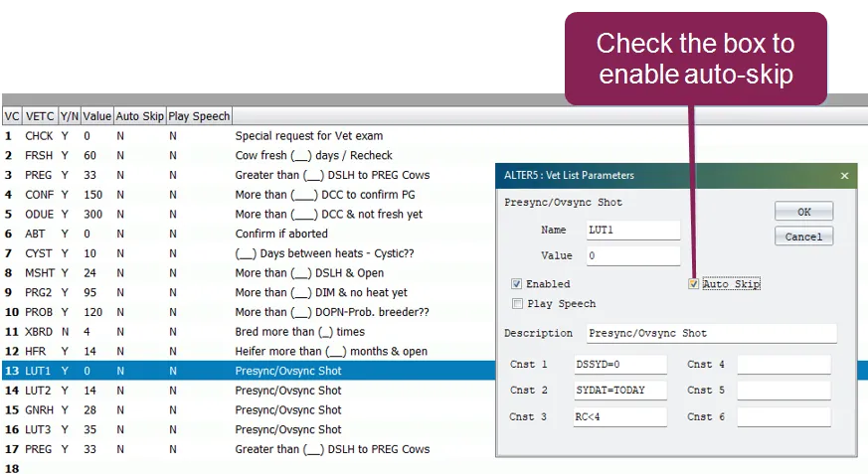
Task: Select row 10 PROB in the list
Action: click(x=248, y=312)
